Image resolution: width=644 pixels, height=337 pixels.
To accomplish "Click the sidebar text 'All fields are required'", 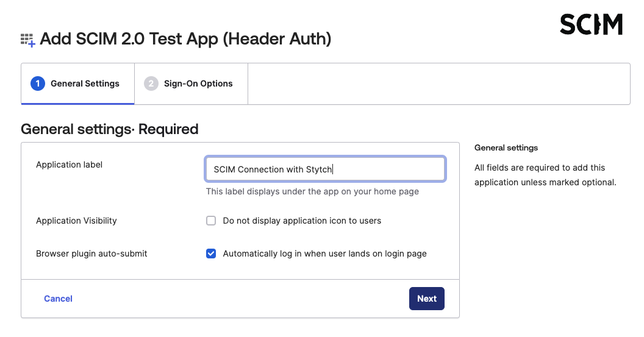I will (545, 175).
